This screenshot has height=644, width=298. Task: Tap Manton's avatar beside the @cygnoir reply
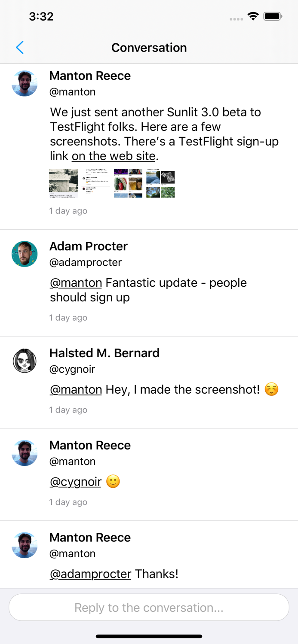pos(25,453)
